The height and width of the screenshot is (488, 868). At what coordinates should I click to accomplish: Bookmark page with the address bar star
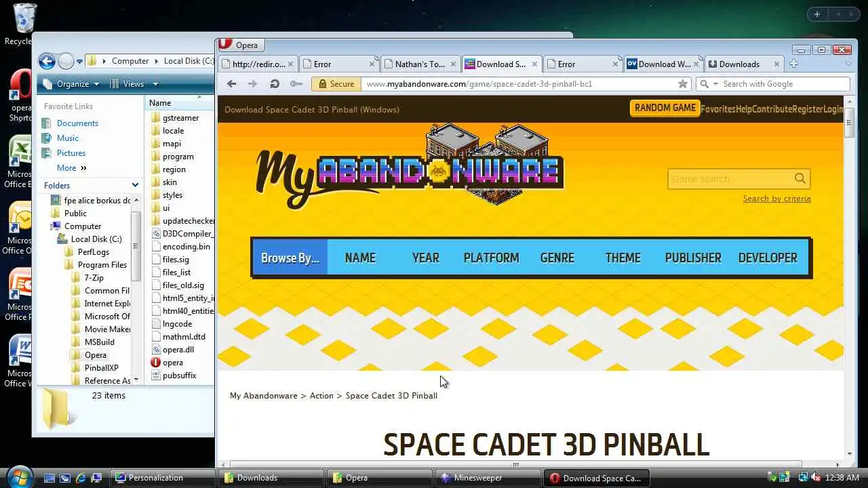pyautogui.click(x=683, y=83)
